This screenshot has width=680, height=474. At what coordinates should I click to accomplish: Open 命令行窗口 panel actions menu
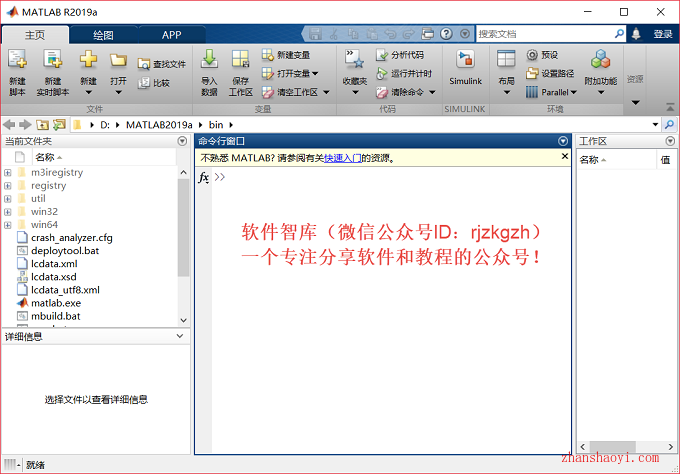point(563,141)
